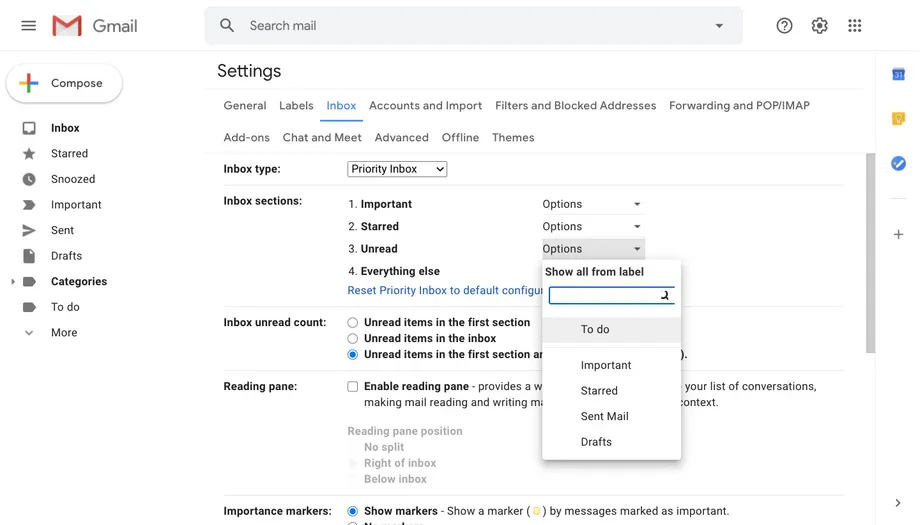Choose Sent Mail from label list
The width and height of the screenshot is (920, 525).
[611, 416]
